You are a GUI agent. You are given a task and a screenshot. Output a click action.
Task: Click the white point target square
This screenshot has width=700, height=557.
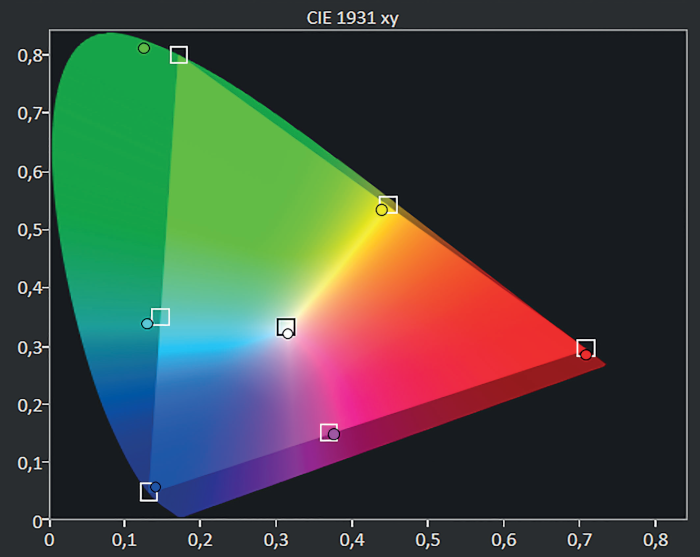(x=286, y=327)
